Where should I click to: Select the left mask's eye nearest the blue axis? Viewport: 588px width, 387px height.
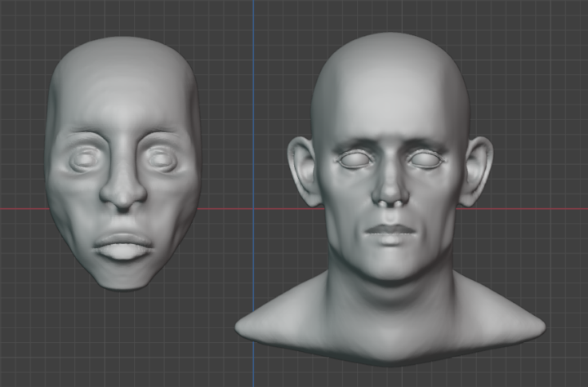(x=162, y=158)
